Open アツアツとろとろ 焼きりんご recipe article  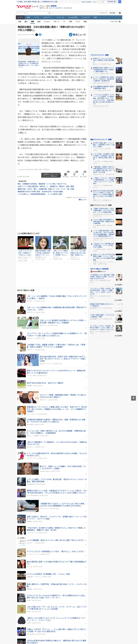point(56,551)
